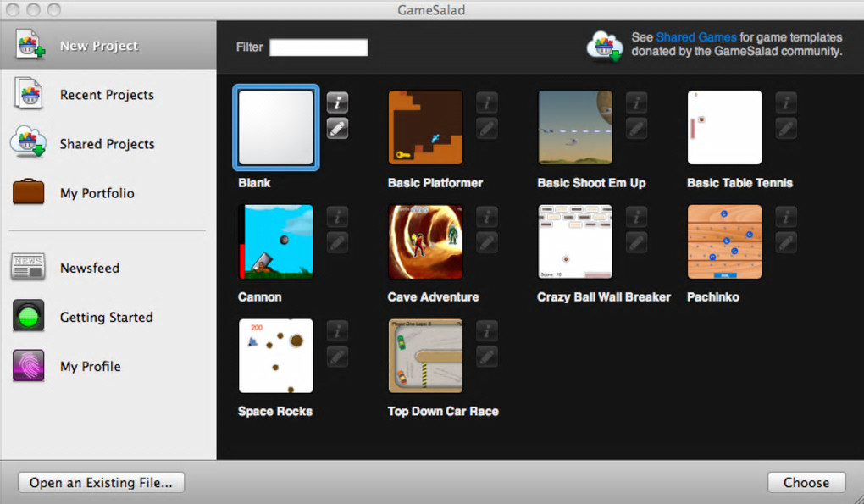
Task: Click the My Profile fingerprint icon
Action: (x=28, y=366)
